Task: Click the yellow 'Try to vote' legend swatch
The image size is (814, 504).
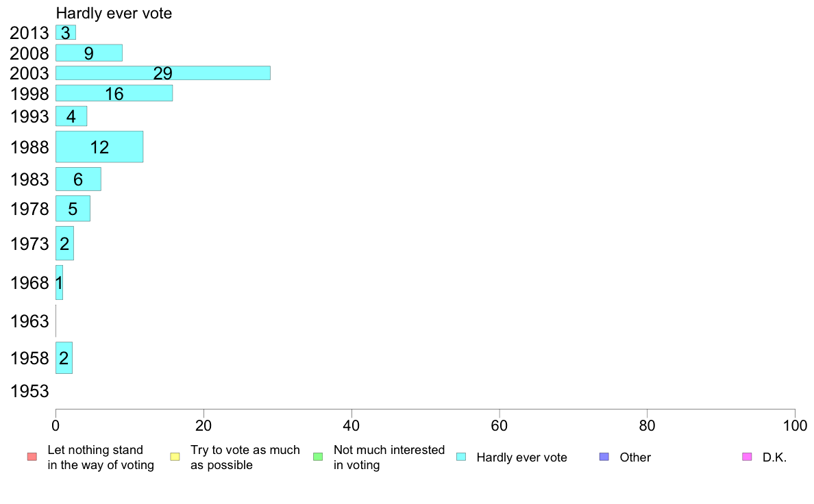Action: 175,457
